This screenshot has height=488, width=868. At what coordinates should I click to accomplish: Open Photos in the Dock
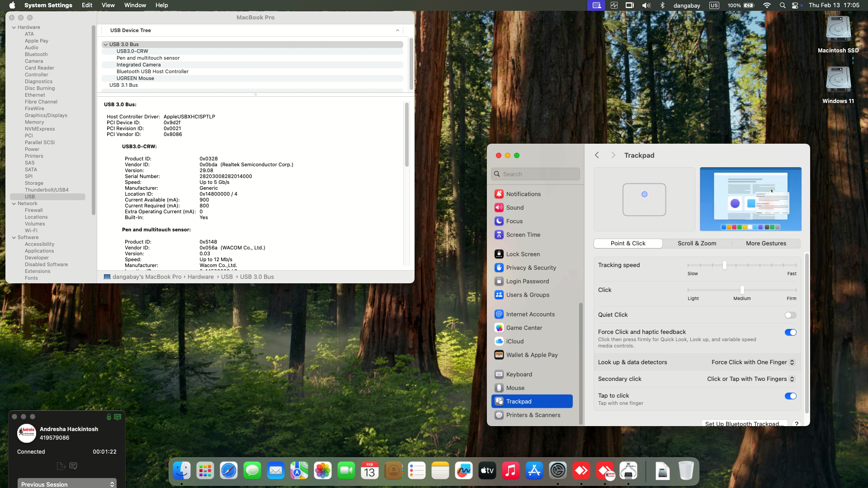[323, 471]
